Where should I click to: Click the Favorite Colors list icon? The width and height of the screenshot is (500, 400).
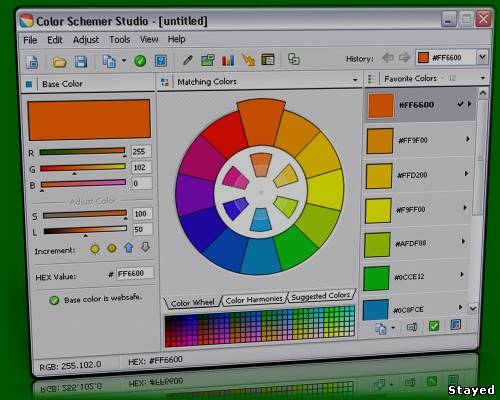coord(371,79)
